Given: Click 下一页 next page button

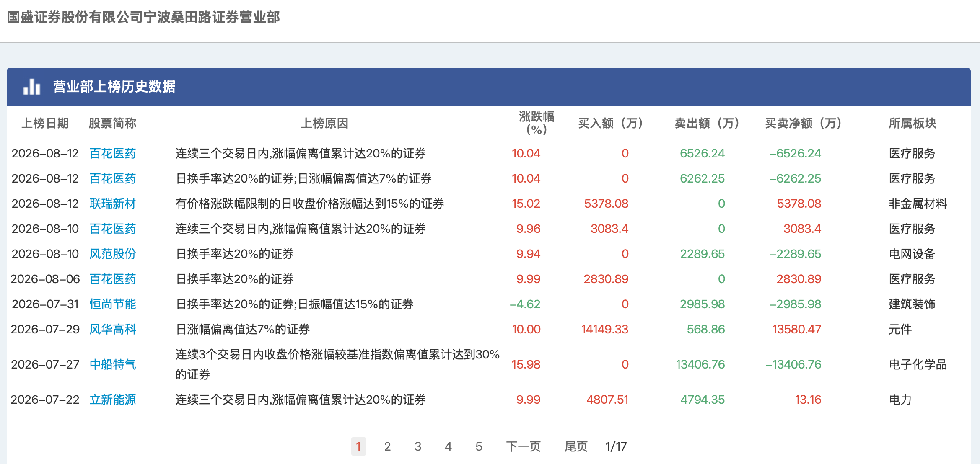Looking at the screenshot, I should pyautogui.click(x=523, y=446).
